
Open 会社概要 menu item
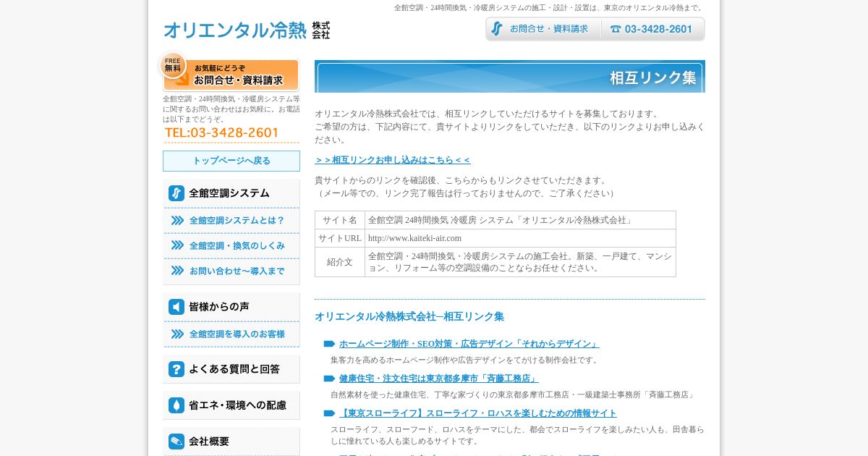click(x=231, y=442)
